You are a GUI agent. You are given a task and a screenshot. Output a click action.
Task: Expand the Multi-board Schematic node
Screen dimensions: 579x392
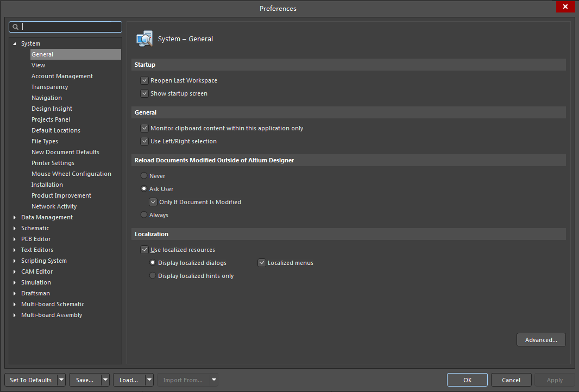point(15,304)
